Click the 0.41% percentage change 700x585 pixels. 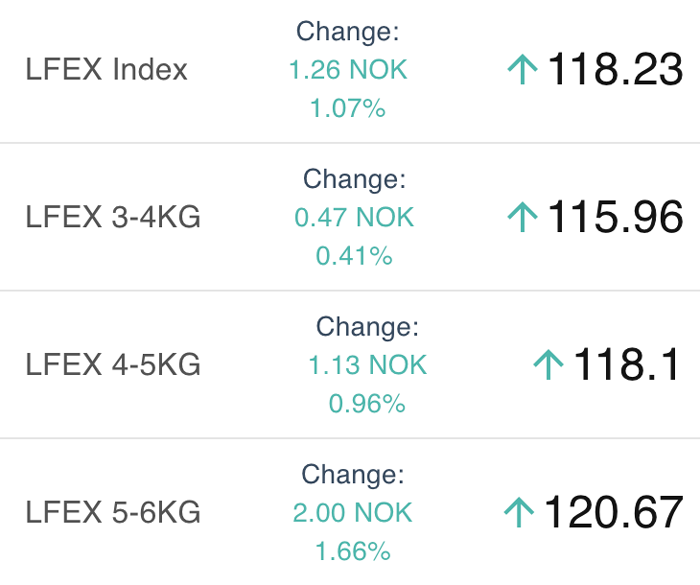[354, 256]
